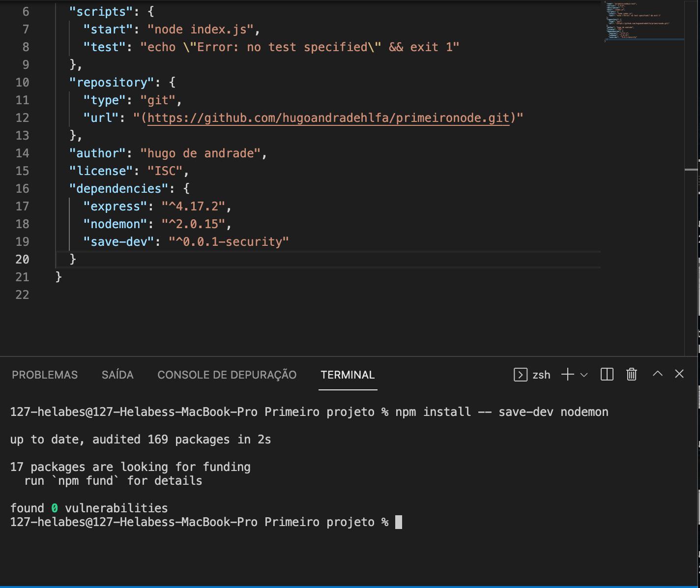The image size is (700, 588).
Task: Click "17 packages are looking for funding" line
Action: 130,467
